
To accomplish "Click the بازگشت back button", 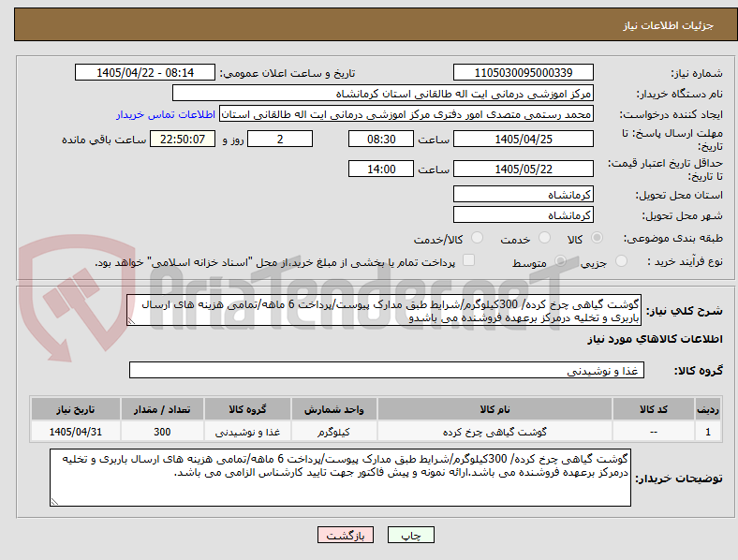I will point(346,535).
